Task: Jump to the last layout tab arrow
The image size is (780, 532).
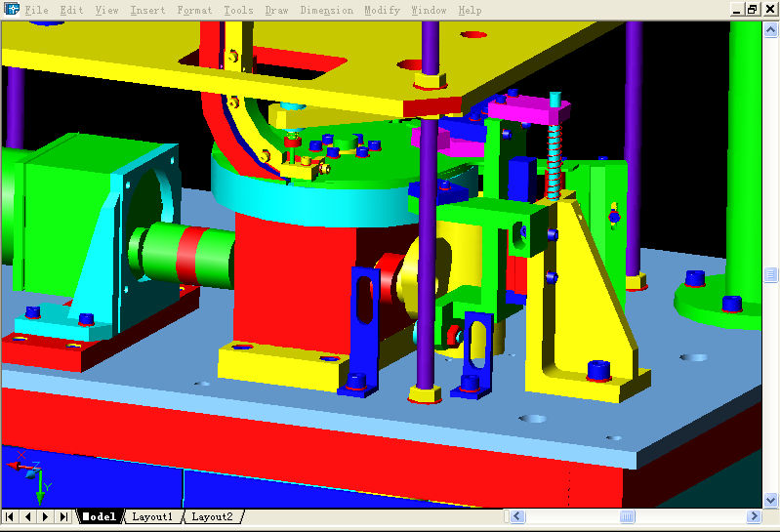Action: pyautogui.click(x=63, y=516)
